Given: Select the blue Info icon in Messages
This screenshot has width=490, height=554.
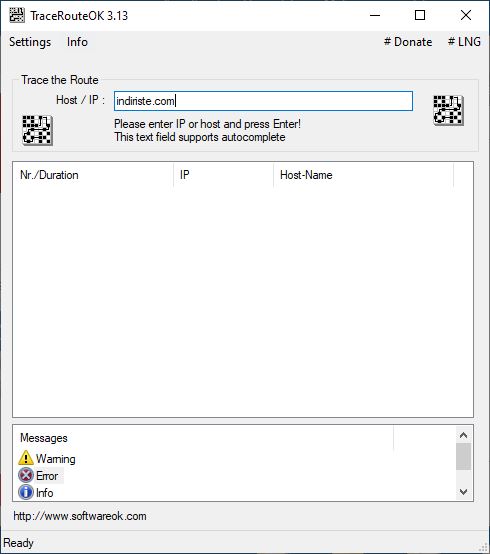Looking at the screenshot, I should (26, 492).
